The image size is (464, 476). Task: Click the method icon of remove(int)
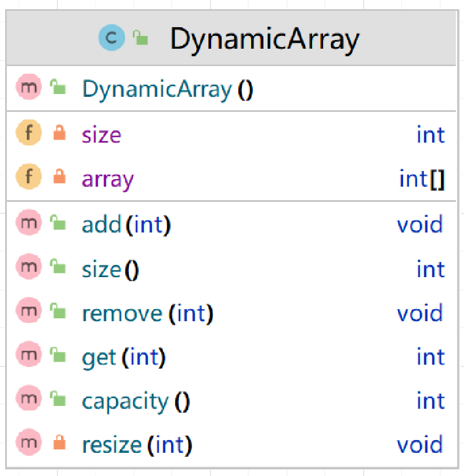point(28,310)
